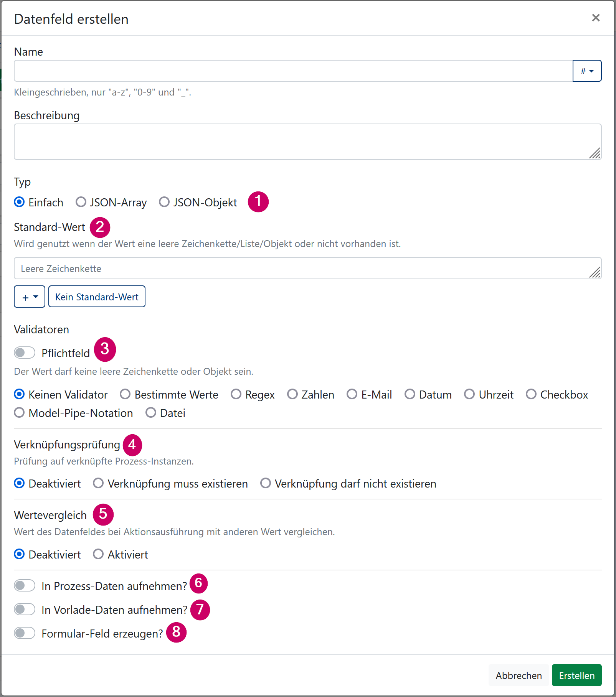This screenshot has width=616, height=697.
Task: Enable In Vorlade-Daten aufnehmen switch
Action: tap(25, 609)
